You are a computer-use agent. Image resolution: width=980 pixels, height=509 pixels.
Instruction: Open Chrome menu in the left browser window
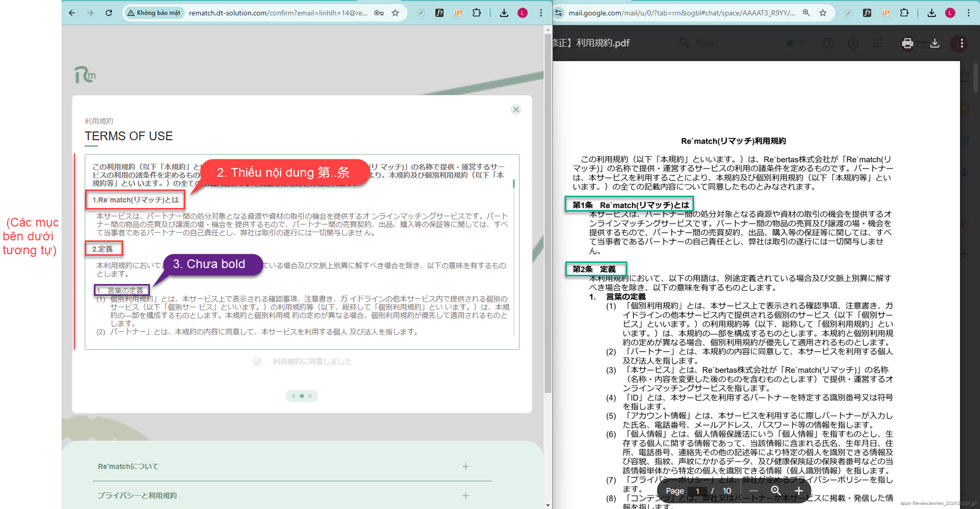tap(541, 13)
